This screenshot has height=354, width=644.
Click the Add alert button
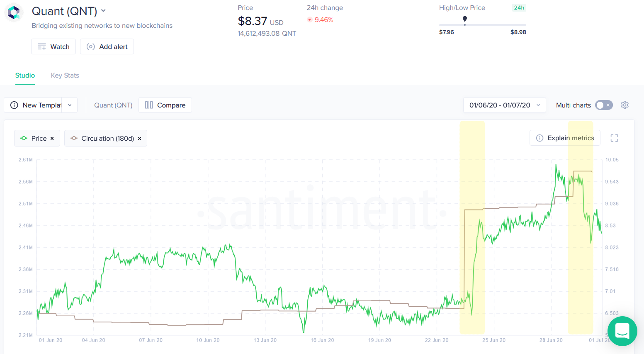[107, 46]
